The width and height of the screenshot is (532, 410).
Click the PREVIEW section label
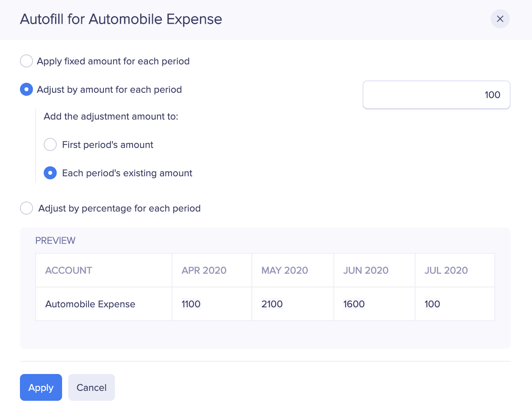pos(55,240)
